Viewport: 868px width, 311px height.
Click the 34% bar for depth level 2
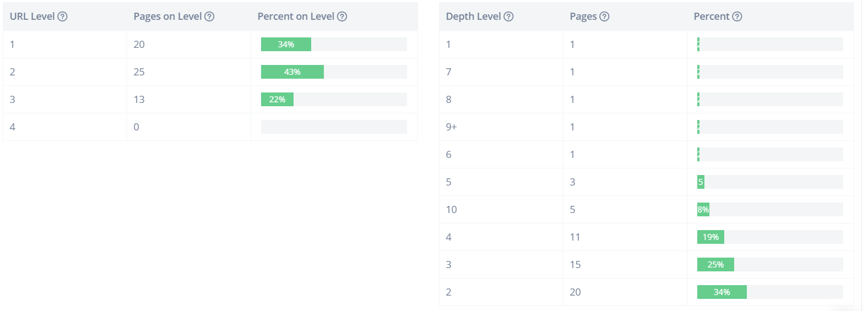coord(721,292)
